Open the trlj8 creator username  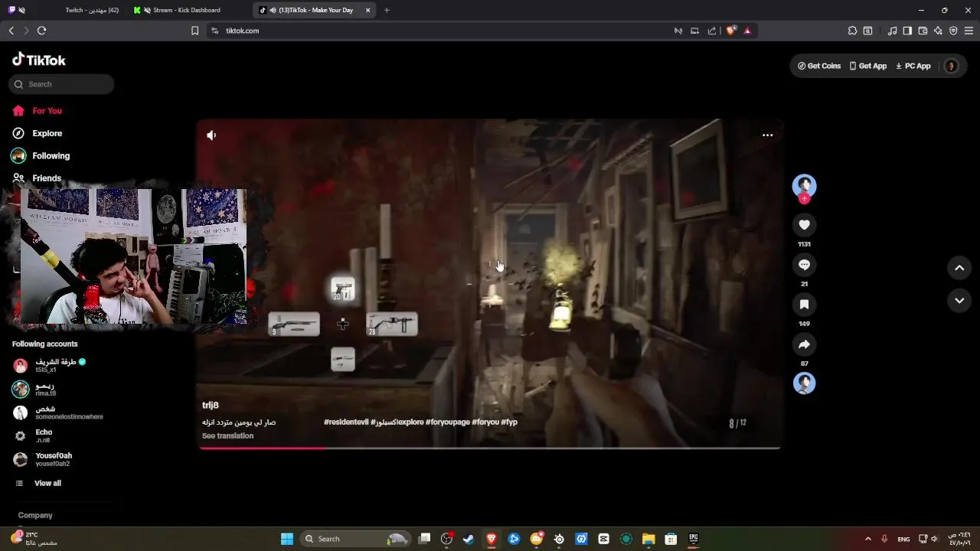(211, 406)
